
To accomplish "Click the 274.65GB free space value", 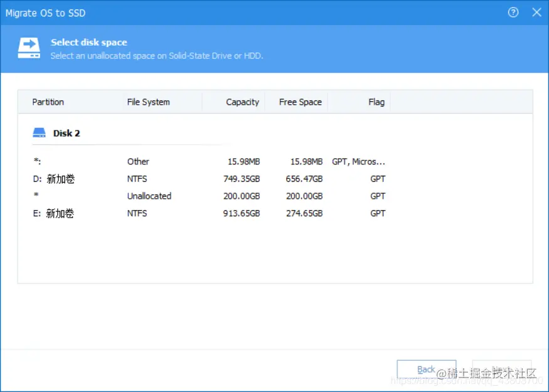I will [304, 213].
